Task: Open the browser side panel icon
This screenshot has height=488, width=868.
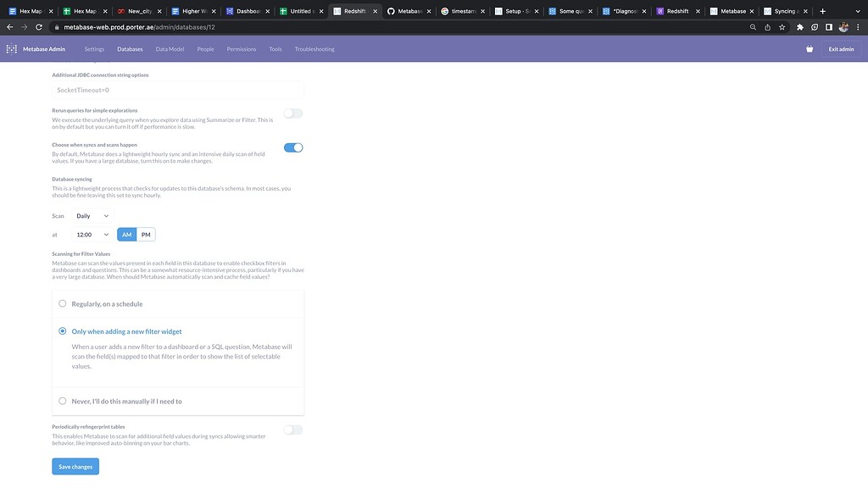Action: [x=827, y=26]
